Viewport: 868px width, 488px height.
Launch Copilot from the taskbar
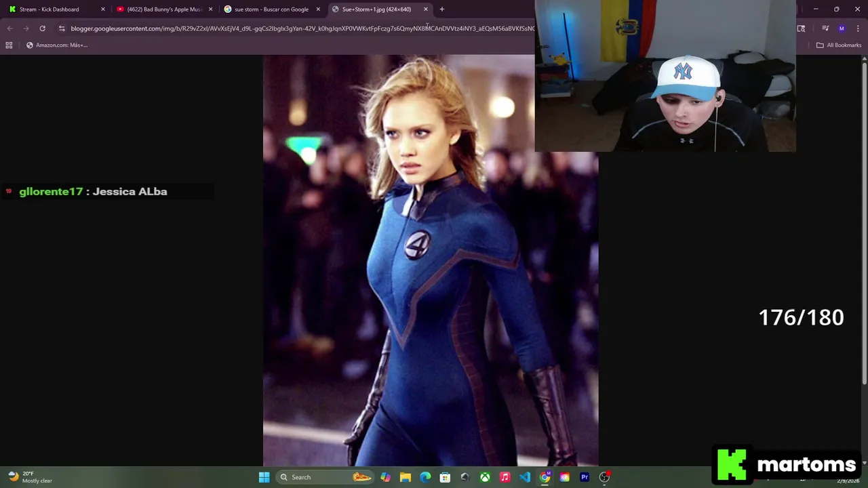click(x=385, y=477)
